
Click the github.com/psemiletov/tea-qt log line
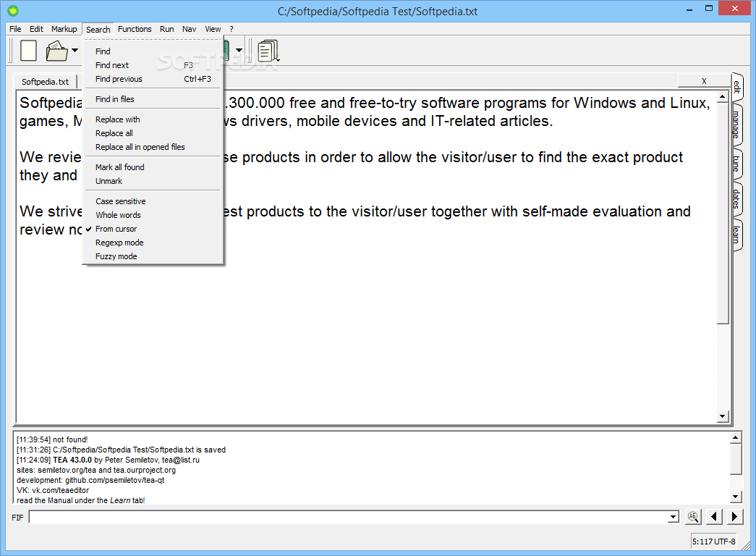(90, 480)
